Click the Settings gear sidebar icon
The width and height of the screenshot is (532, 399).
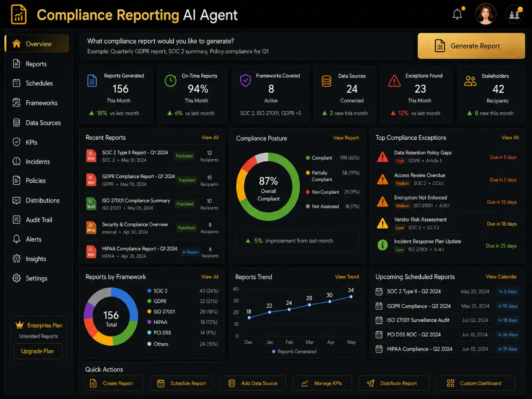(16, 278)
